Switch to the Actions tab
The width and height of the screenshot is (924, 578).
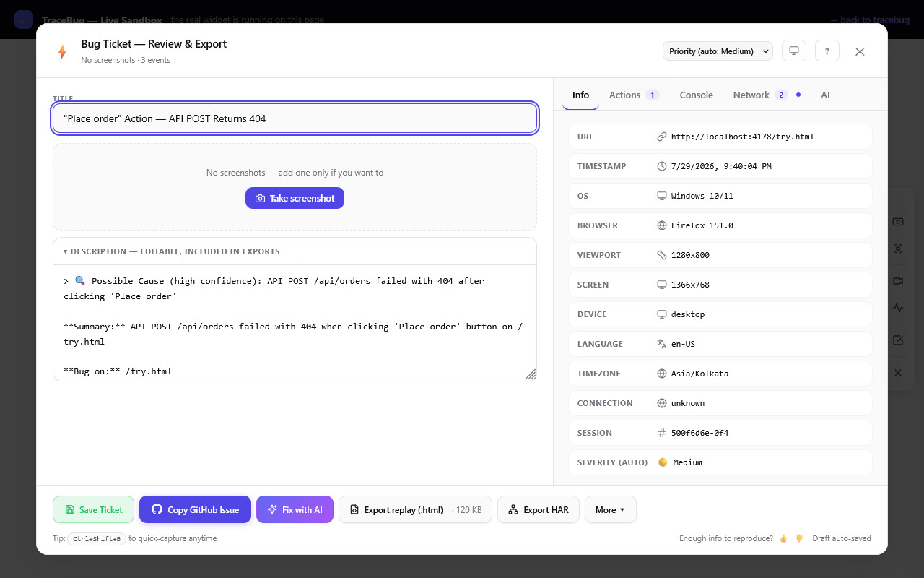633,95
